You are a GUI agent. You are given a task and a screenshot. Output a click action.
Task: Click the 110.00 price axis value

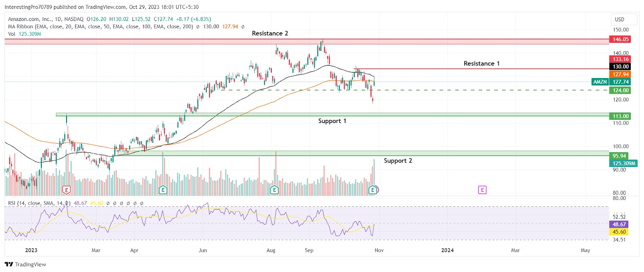621,123
